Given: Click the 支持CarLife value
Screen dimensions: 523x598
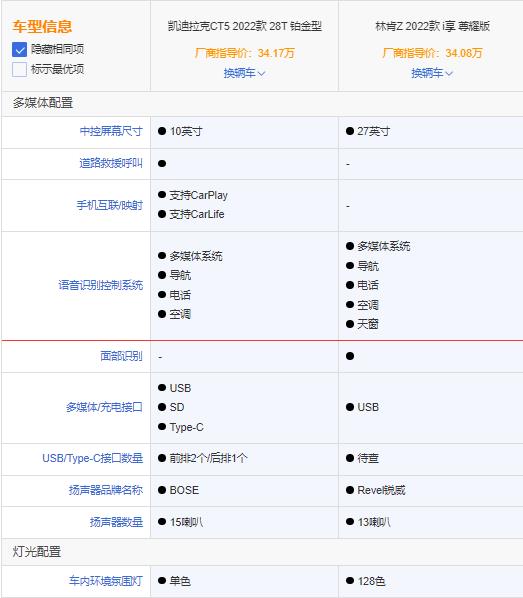Looking at the screenshot, I should click(197, 214).
